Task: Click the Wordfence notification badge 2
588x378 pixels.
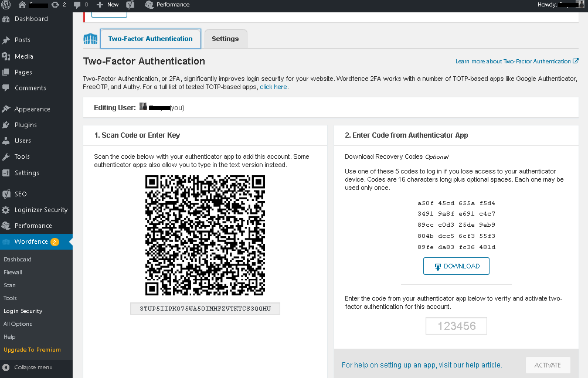Action: click(55, 242)
